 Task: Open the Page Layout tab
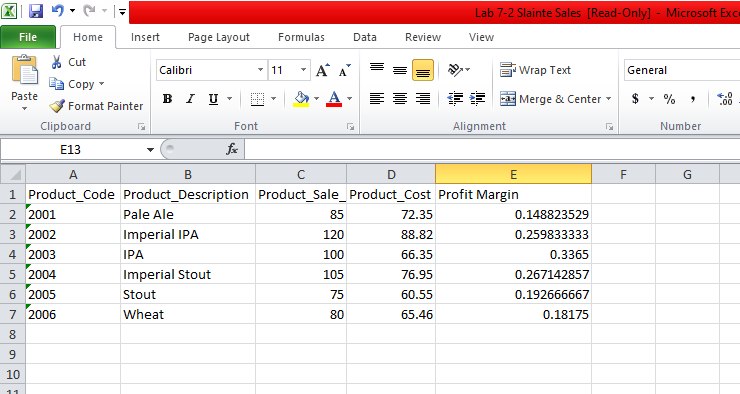coord(219,37)
